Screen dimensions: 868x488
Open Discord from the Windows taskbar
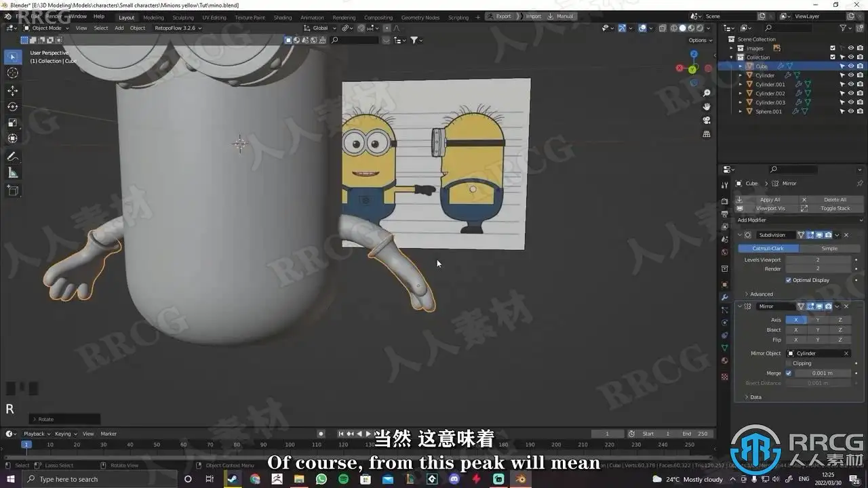click(x=454, y=479)
